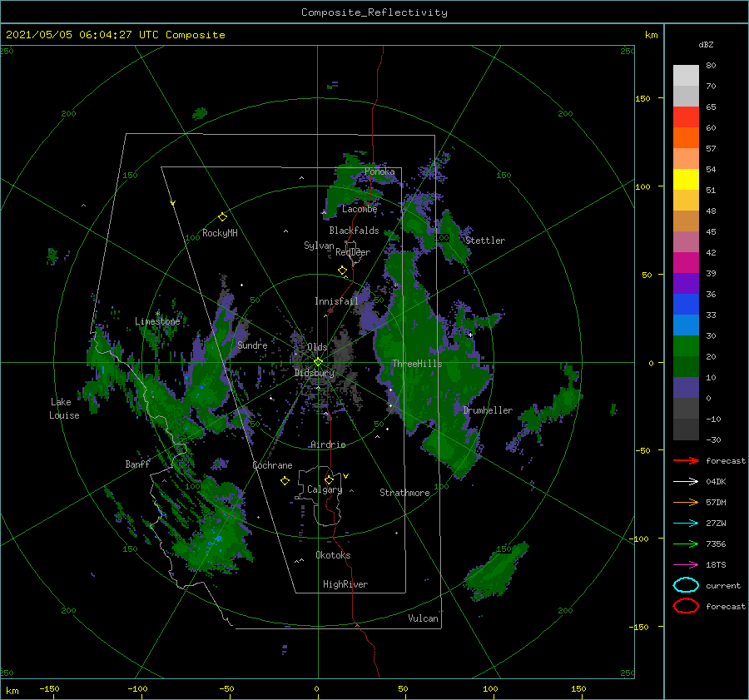Viewport: 749px width, 700px height.
Task: Click the red forecast arrow in legend
Action: pyautogui.click(x=686, y=460)
